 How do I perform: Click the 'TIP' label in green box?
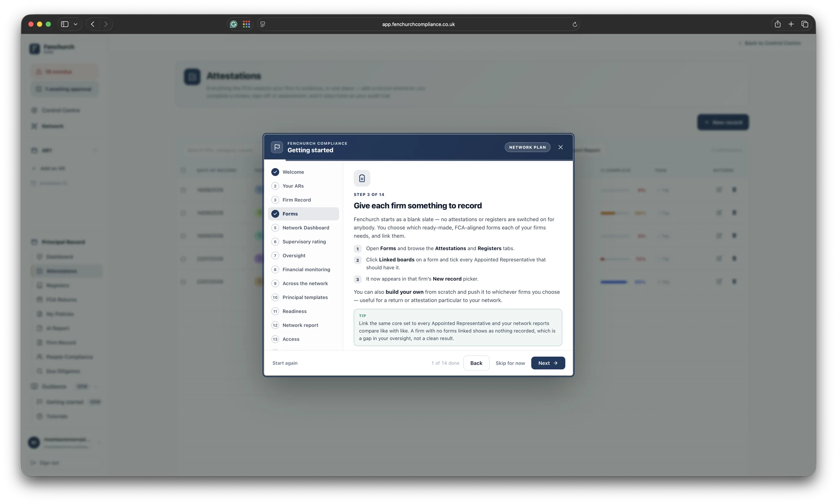coord(363,315)
